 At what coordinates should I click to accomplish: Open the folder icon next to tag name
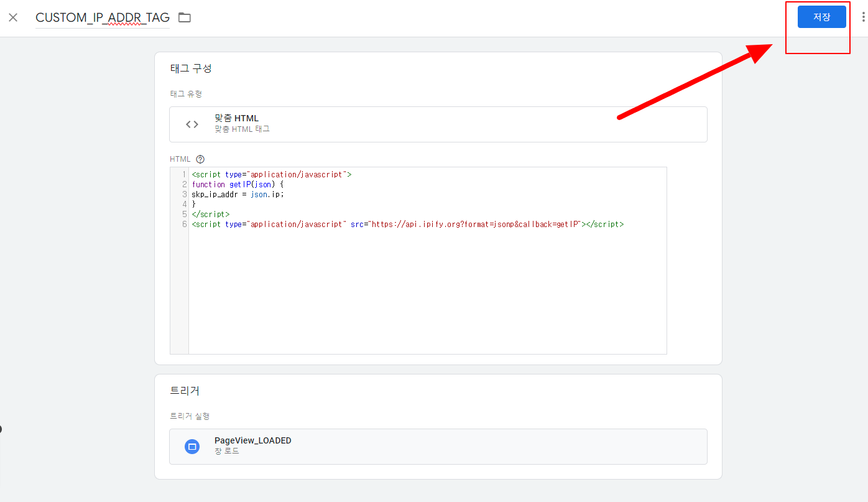click(x=184, y=17)
